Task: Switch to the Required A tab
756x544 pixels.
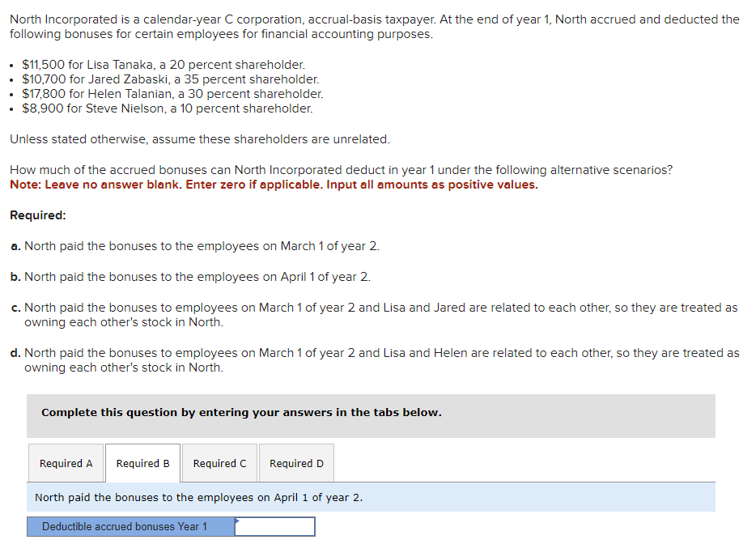Action: coord(66,463)
